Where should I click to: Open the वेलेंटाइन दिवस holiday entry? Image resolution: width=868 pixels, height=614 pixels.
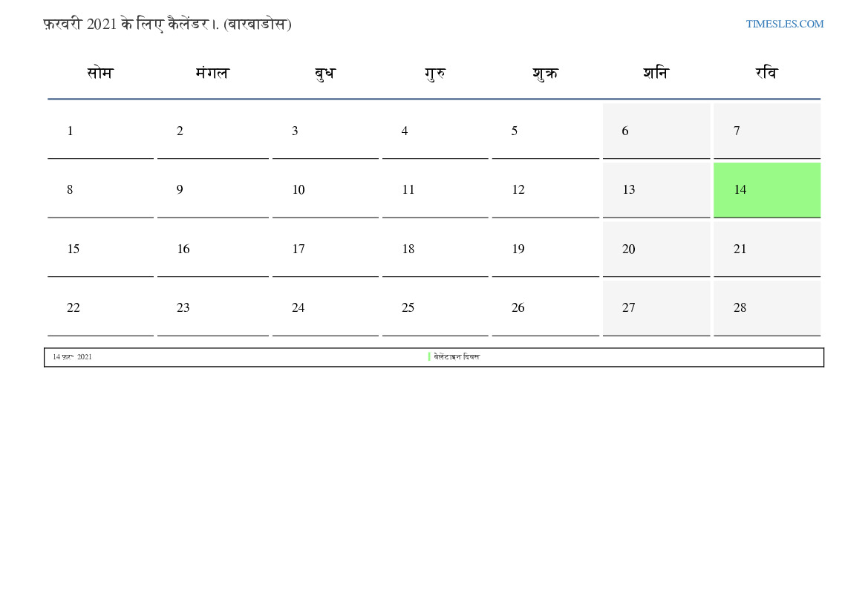457,356
